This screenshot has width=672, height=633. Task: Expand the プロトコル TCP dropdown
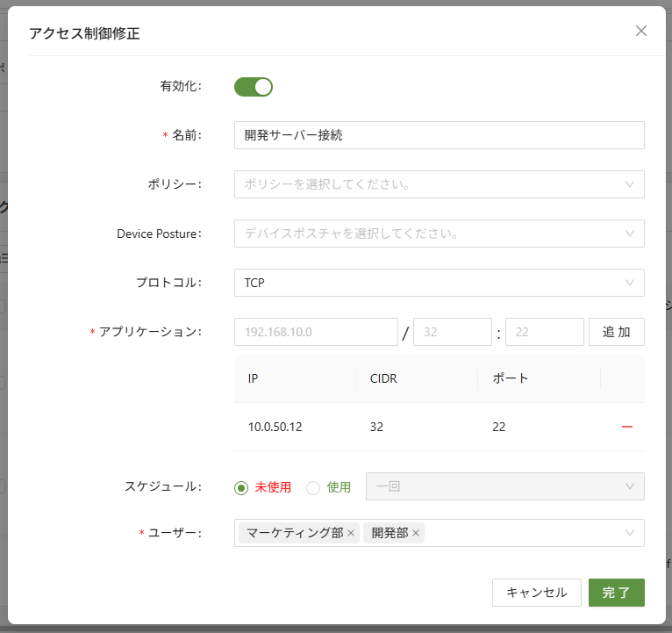pyautogui.click(x=439, y=283)
